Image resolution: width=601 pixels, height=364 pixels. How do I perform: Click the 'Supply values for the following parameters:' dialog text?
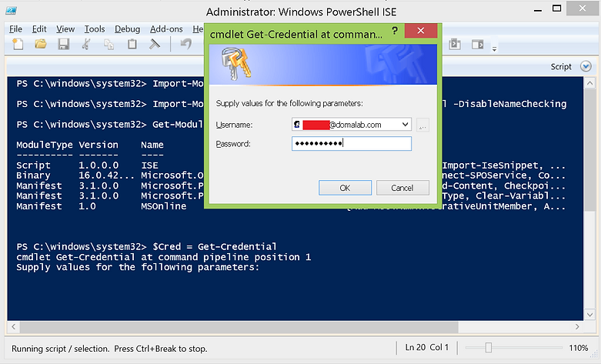tap(289, 103)
